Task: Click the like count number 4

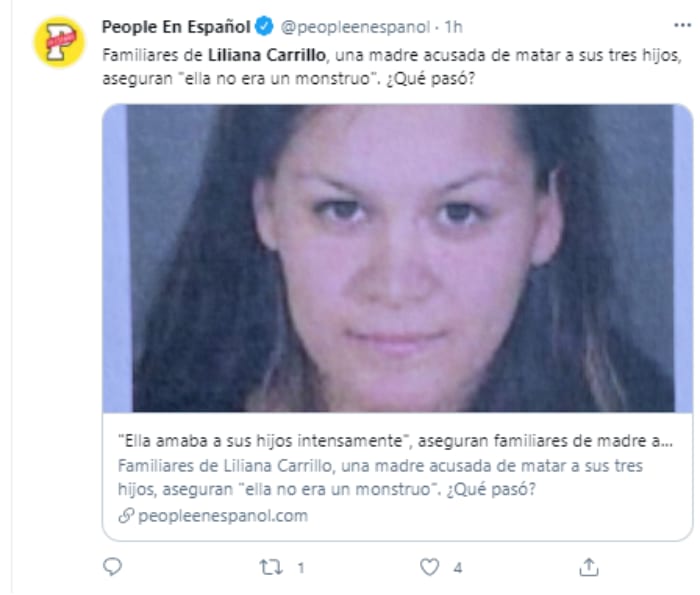Action: pyautogui.click(x=458, y=568)
